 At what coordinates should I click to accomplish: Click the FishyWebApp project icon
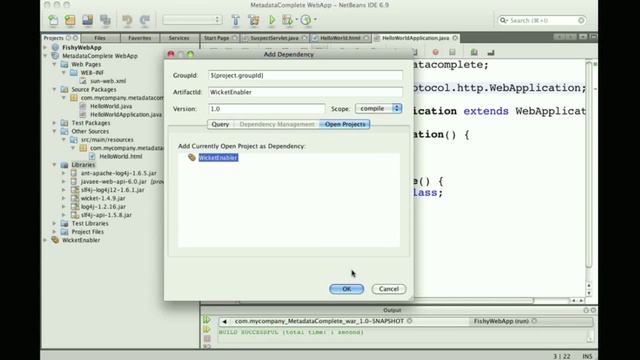tap(56, 47)
